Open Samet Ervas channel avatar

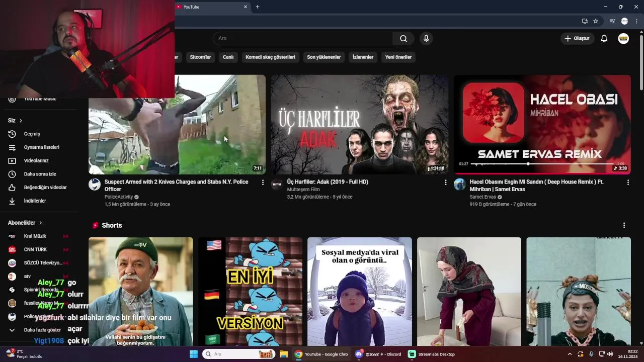459,184
